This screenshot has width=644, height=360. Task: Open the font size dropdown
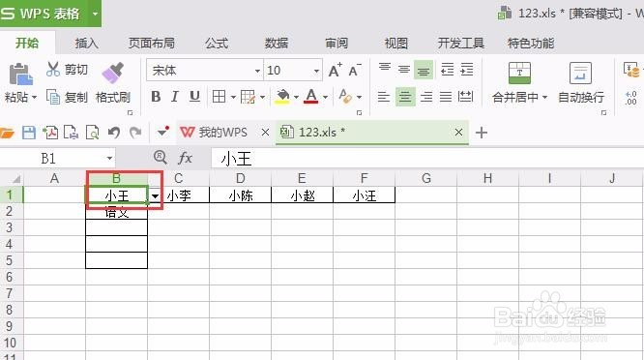click(x=316, y=71)
